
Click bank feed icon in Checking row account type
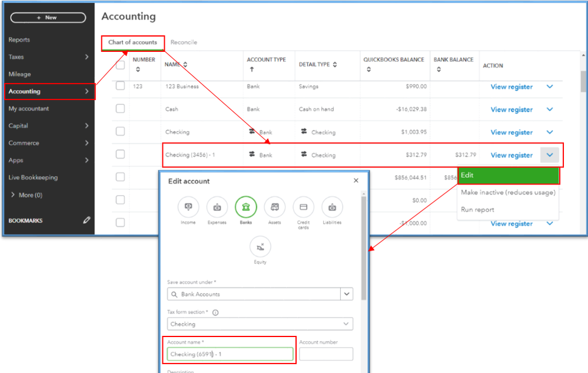[252, 131]
